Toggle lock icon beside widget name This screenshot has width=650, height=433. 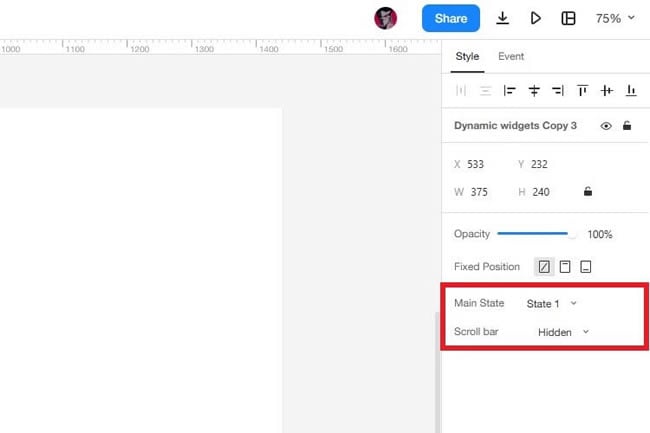[x=627, y=126]
